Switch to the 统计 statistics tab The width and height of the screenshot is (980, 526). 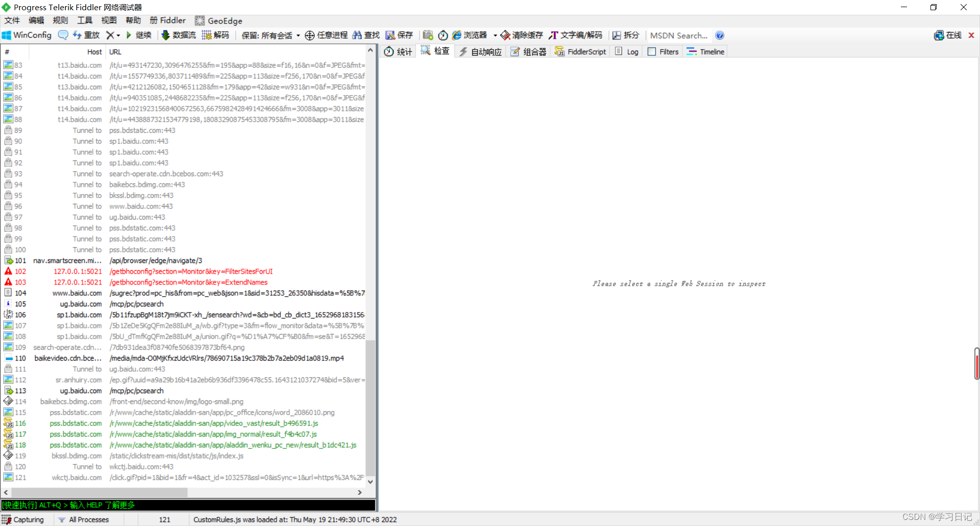tap(398, 52)
